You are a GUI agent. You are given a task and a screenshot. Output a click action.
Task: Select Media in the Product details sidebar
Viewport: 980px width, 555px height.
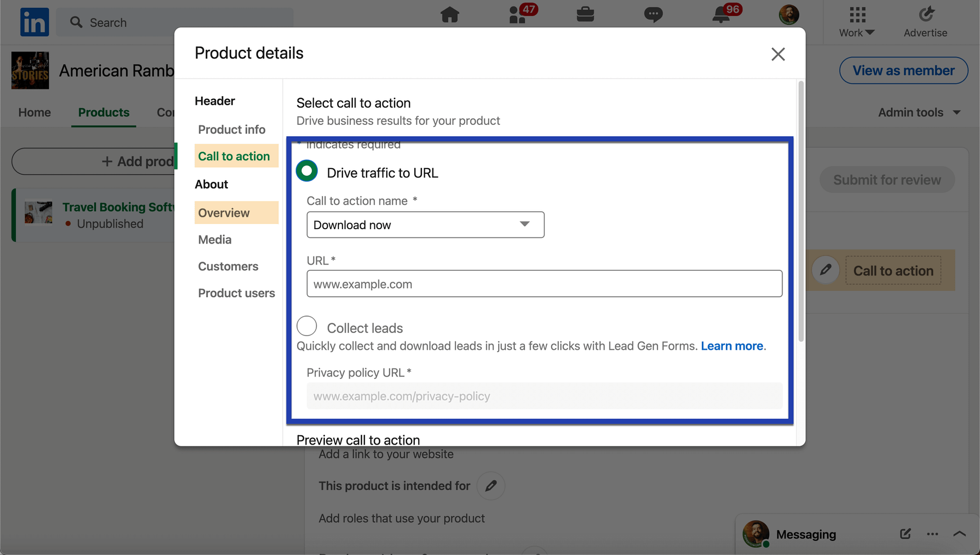(214, 239)
